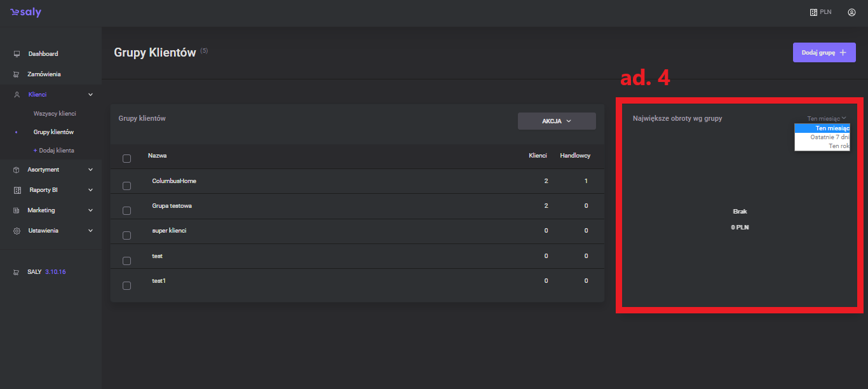Click the Dashboard monitor icon

(x=17, y=54)
